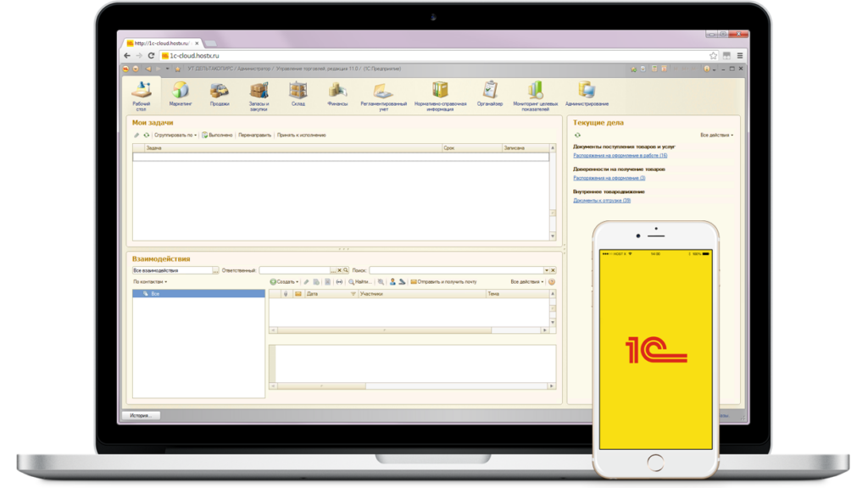Click the Ответственный input field

point(294,270)
